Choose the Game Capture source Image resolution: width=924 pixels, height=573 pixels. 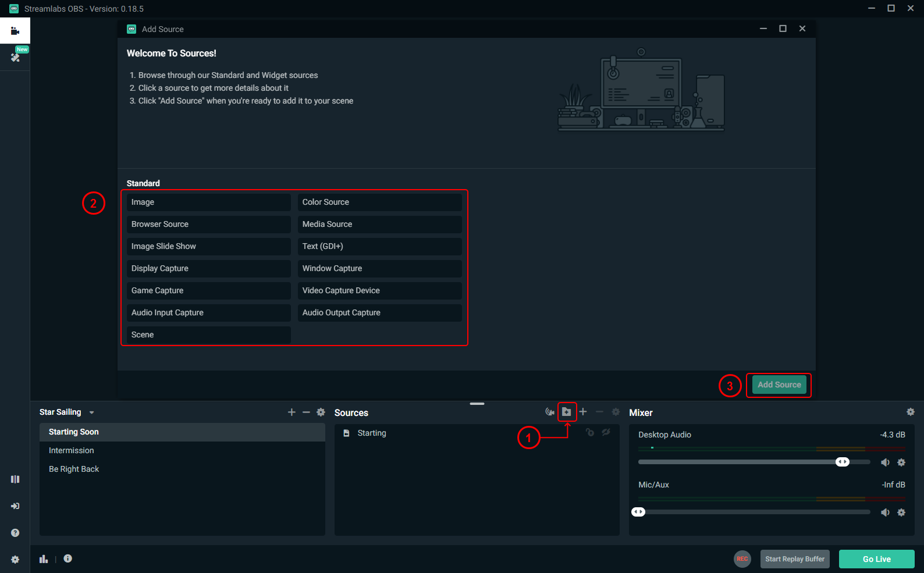(x=209, y=290)
